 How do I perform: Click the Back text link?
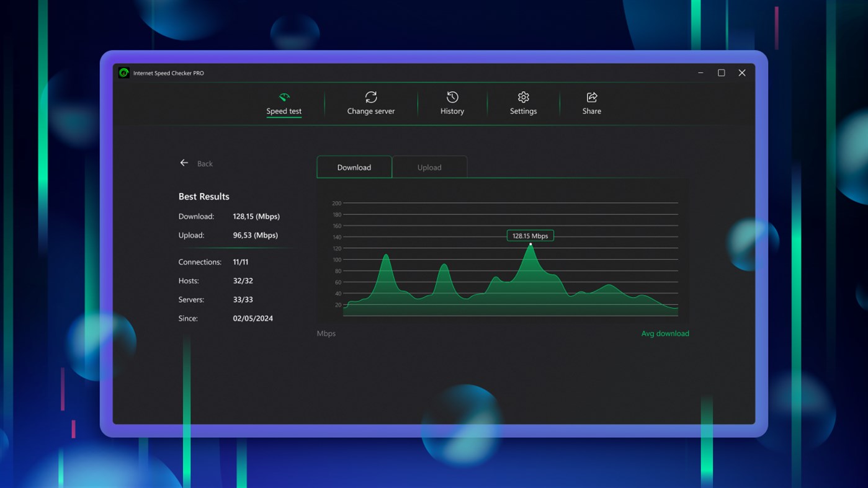click(205, 164)
